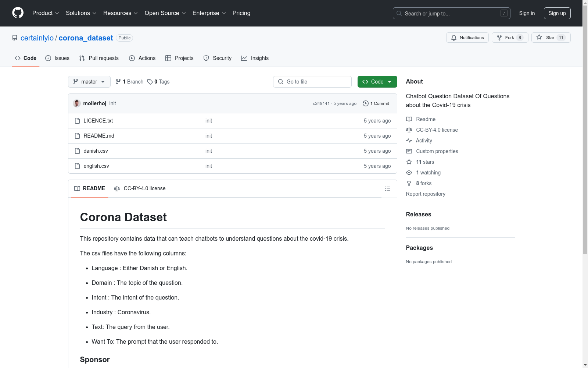Switch to the Pull requests tab
Image resolution: width=588 pixels, height=368 pixels.
click(x=99, y=58)
